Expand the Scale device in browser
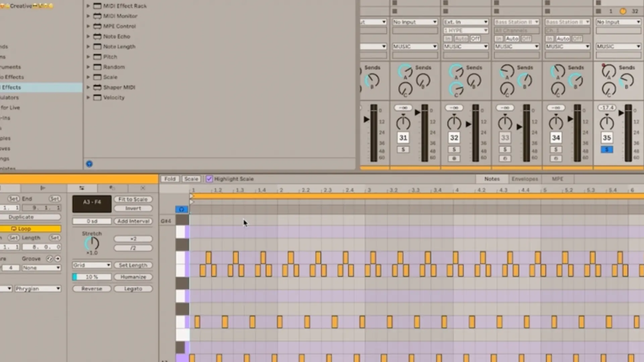The height and width of the screenshot is (362, 644). 88,77
